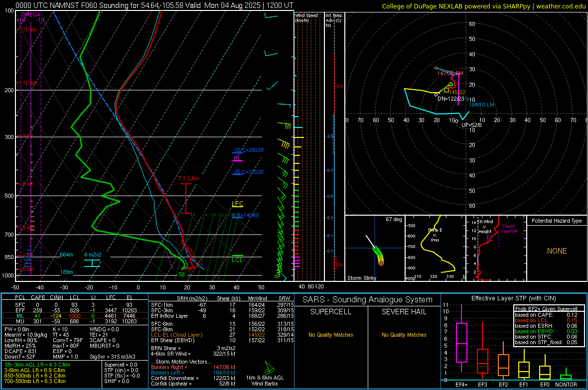Viewport: 588px width, 390px height.
Task: Select the highlighted ML parcel row
Action: (x=75, y=316)
